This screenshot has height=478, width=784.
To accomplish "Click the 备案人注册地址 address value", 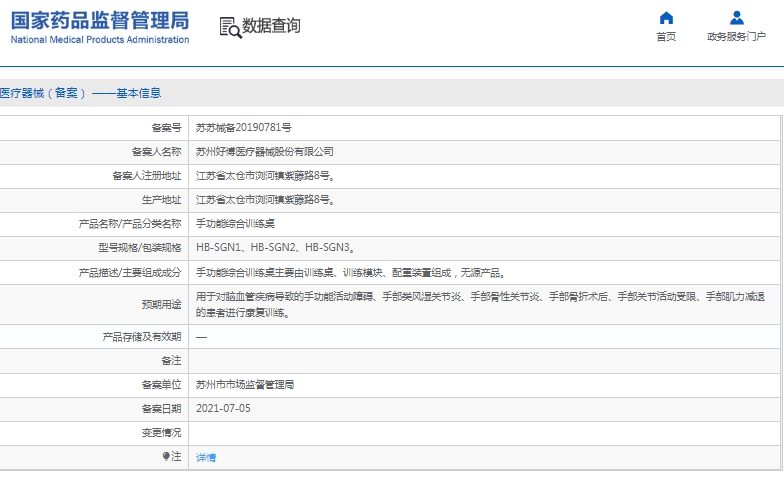I will 266,176.
